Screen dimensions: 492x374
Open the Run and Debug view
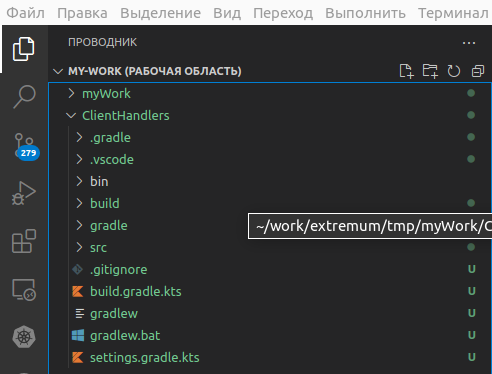pos(24,193)
